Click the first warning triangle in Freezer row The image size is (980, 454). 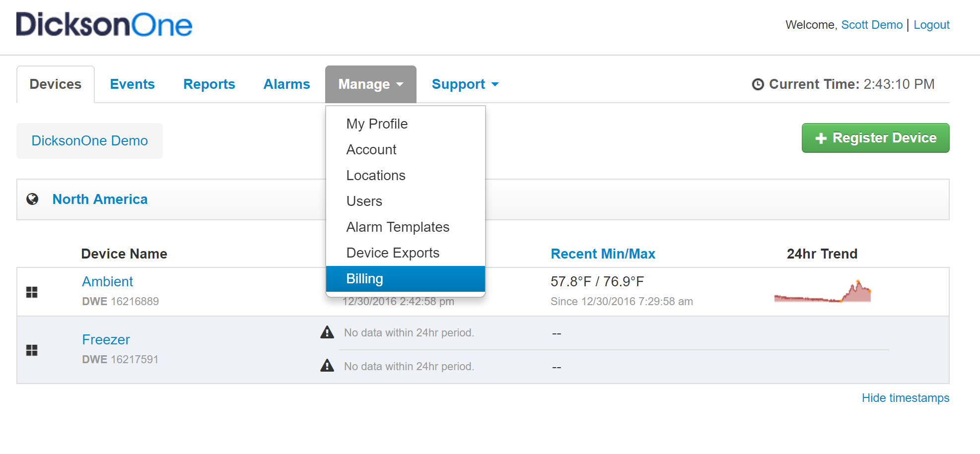pyautogui.click(x=327, y=332)
